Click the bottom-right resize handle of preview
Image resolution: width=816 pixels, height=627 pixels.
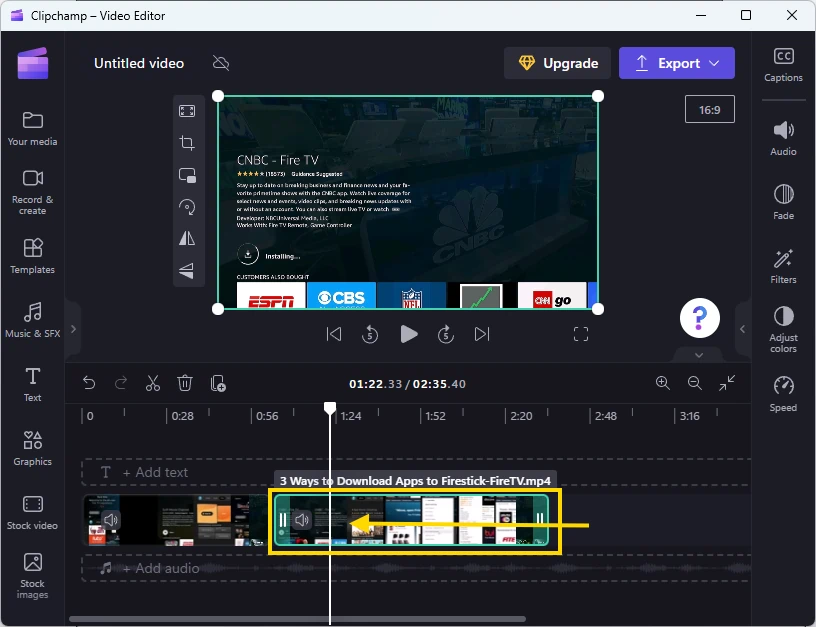pos(598,309)
